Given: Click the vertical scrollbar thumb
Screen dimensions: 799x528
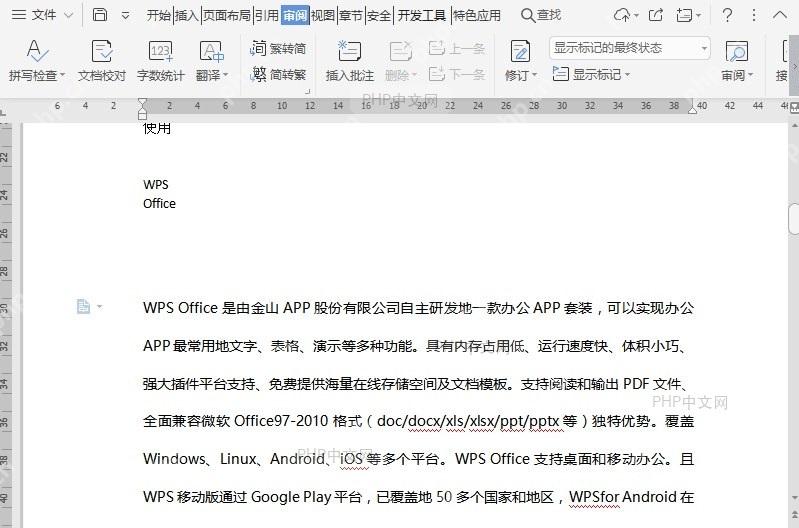Looking at the screenshot, I should pos(793,219).
